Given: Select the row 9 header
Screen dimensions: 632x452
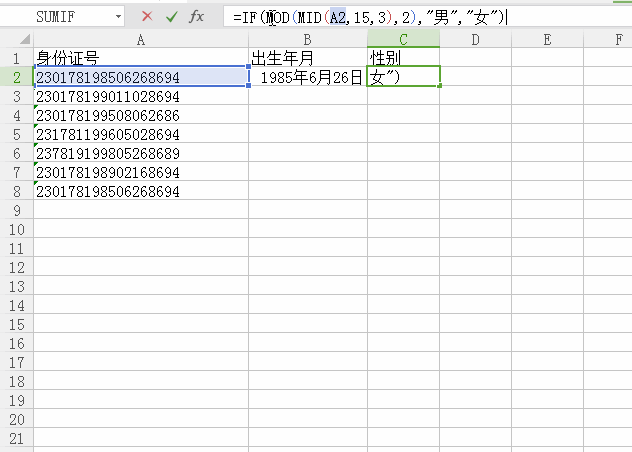Looking at the screenshot, I should [17, 210].
